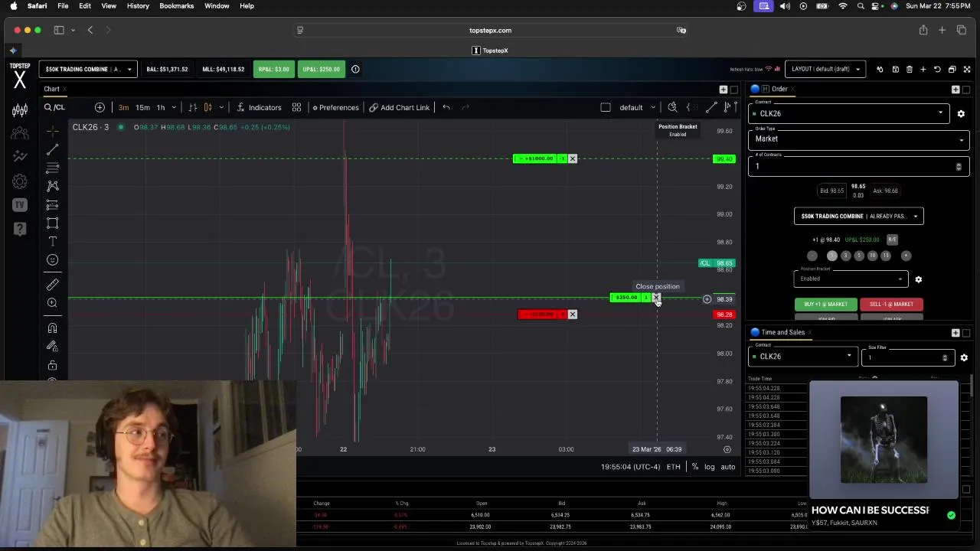This screenshot has height=551, width=980.
Task: Toggle fullscreen mode in top toolbar
Action: tap(967, 70)
